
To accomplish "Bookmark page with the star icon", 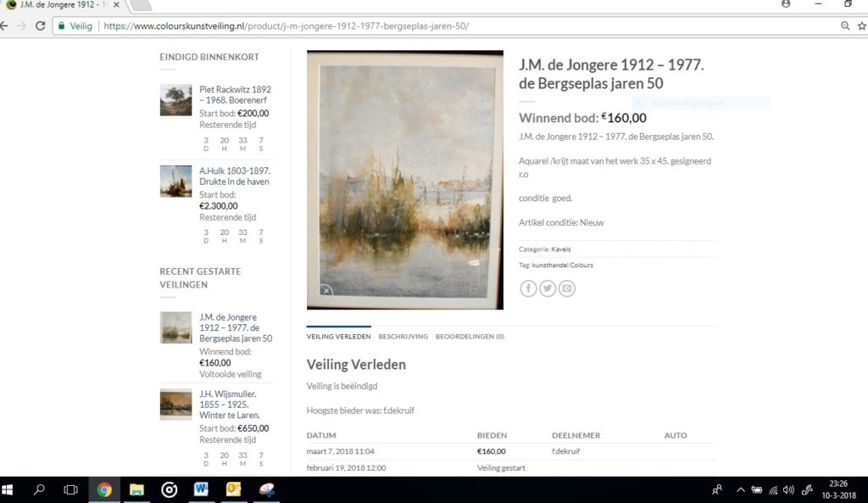I will pyautogui.click(x=862, y=26).
